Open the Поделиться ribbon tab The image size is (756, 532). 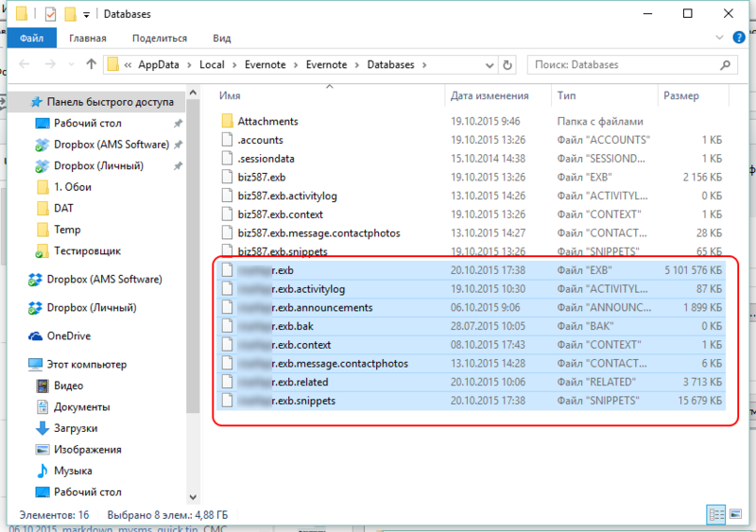[x=160, y=38]
